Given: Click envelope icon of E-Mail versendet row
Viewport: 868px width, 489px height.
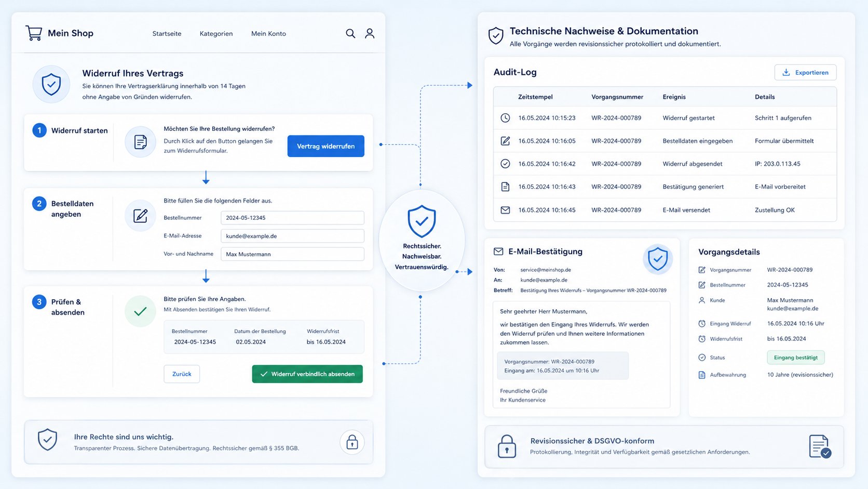Looking at the screenshot, I should (x=505, y=210).
